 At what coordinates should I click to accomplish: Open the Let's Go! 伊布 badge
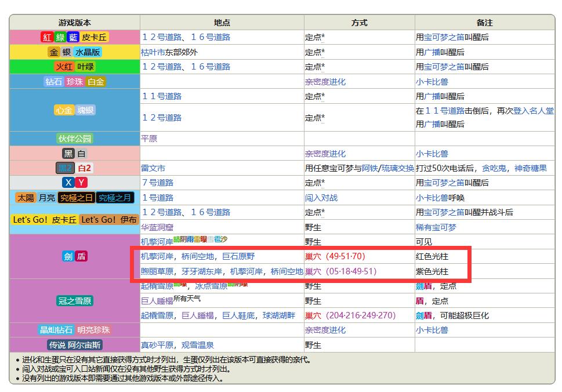109,220
